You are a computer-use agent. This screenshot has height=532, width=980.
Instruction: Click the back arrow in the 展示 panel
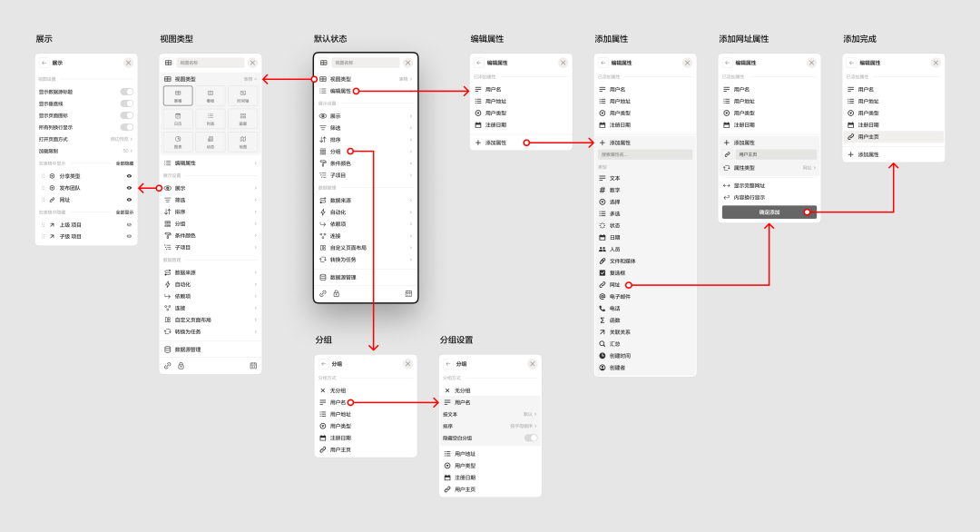point(44,63)
